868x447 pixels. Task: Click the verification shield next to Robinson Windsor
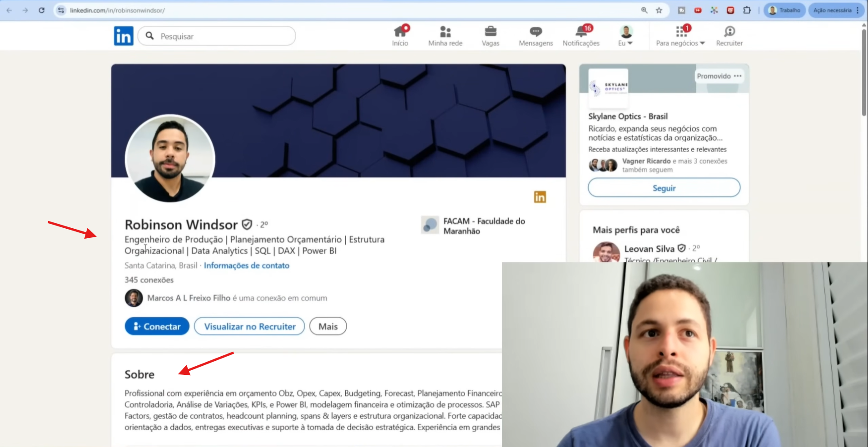pos(247,224)
